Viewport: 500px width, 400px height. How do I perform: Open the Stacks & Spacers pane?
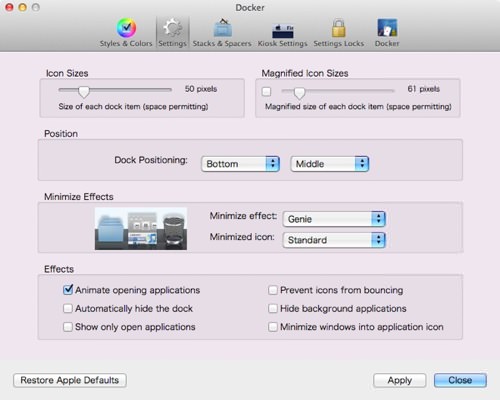(222, 33)
